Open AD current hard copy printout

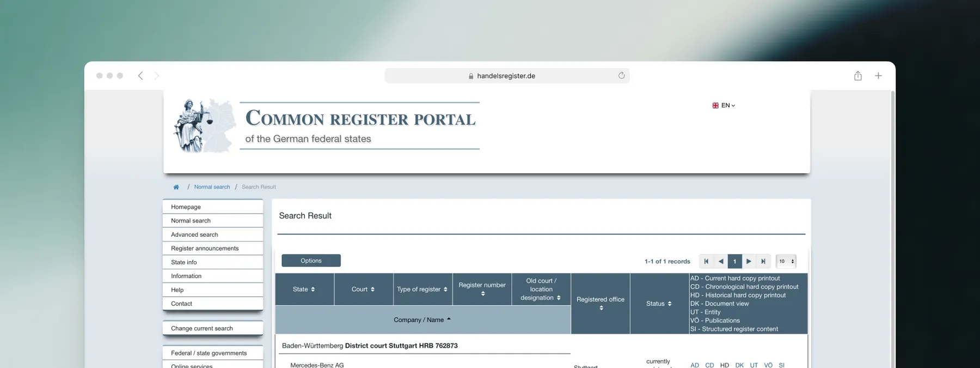click(695, 365)
